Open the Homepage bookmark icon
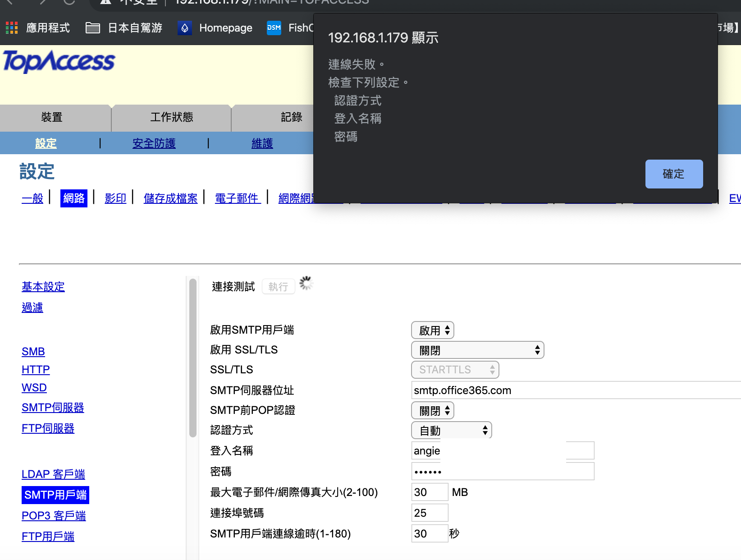 (184, 28)
